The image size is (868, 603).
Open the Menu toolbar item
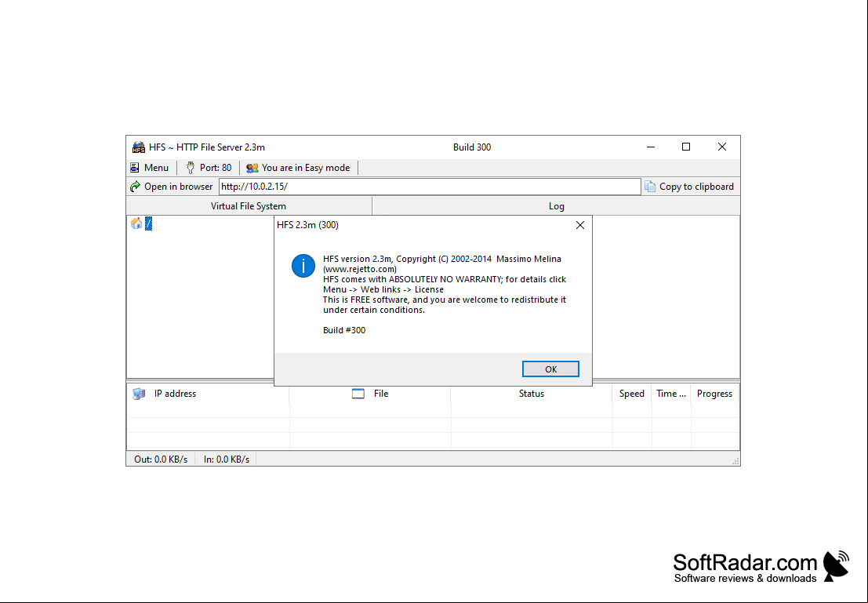[x=150, y=168]
